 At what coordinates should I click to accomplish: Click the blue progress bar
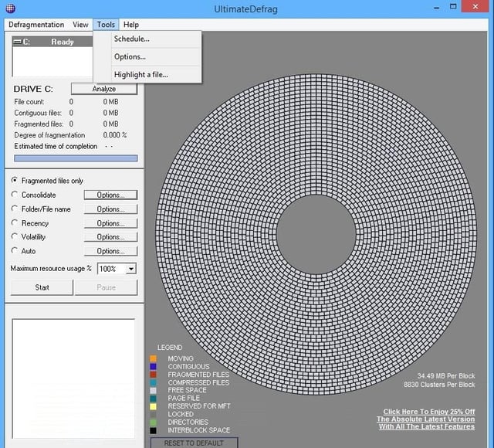(76, 158)
